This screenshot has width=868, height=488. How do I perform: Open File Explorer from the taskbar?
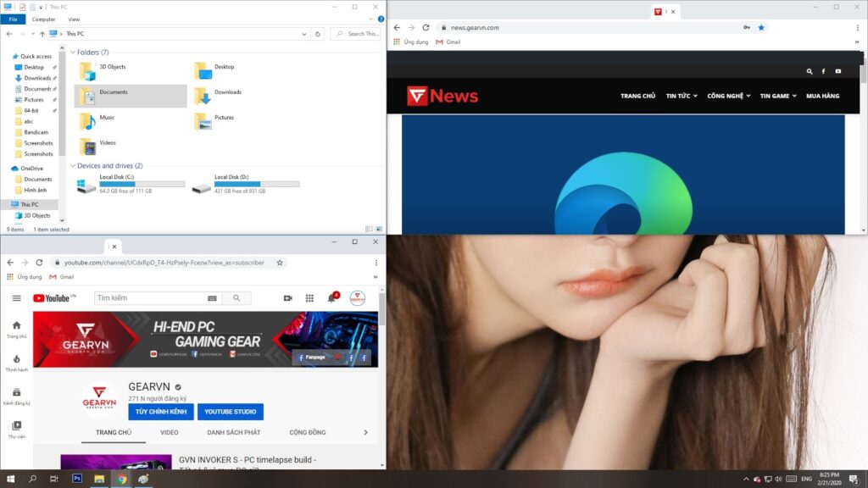point(99,479)
